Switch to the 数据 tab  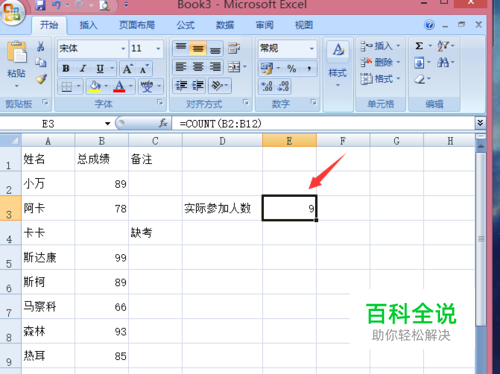[225, 25]
